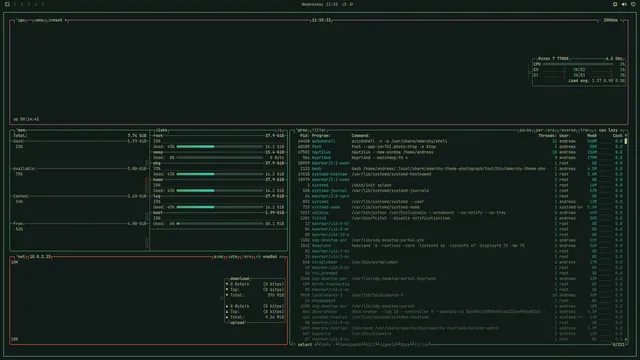Click the rightmost system tray icon
Viewport: 640px width, 360px height.
pos(633,4)
